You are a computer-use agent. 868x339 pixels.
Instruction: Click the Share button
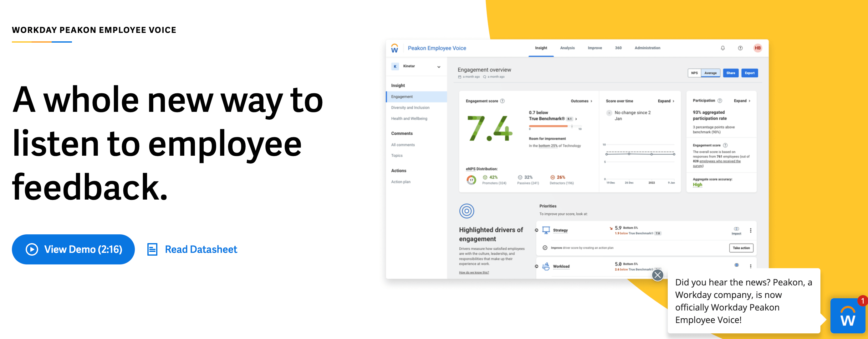click(x=731, y=73)
